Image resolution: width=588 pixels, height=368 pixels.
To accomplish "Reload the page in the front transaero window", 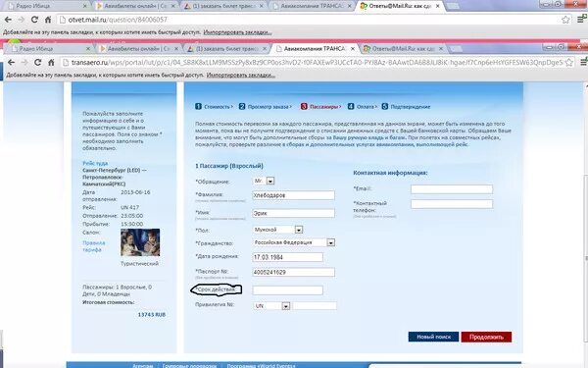I will [x=37, y=63].
